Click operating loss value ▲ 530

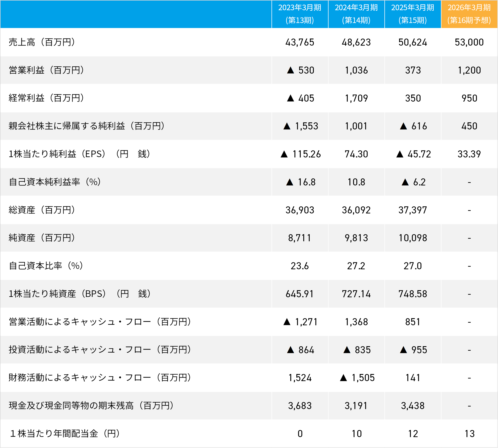(x=301, y=70)
